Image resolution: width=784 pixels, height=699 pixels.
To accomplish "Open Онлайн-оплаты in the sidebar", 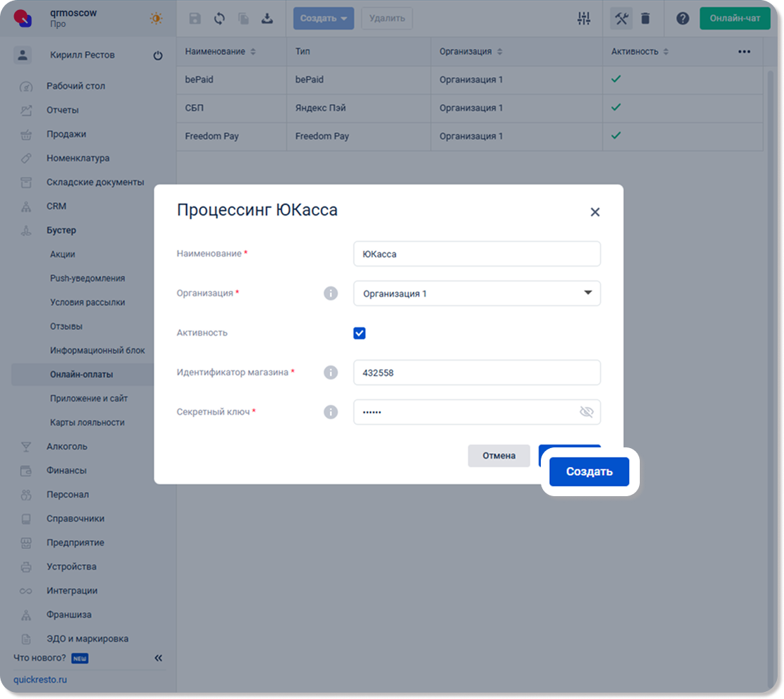I will point(81,374).
